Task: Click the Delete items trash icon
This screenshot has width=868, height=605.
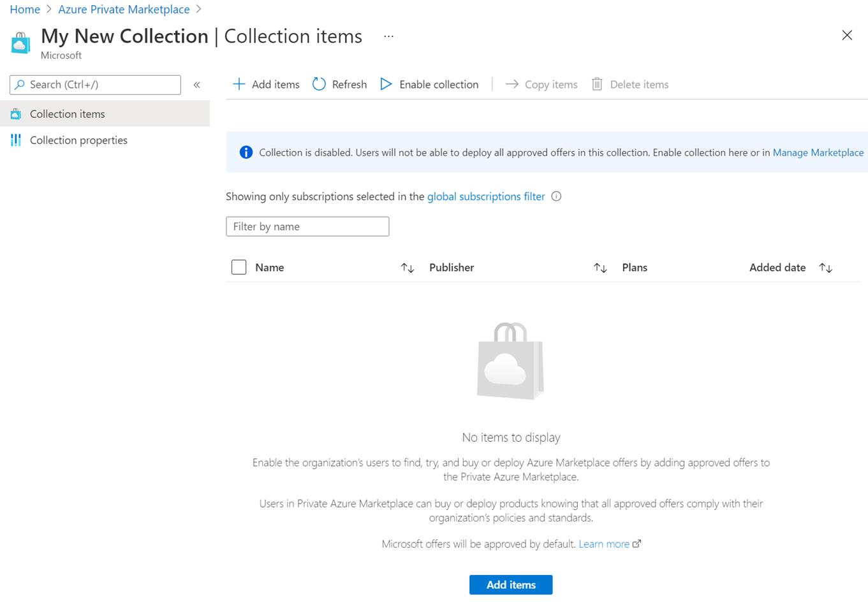Action: tap(597, 84)
